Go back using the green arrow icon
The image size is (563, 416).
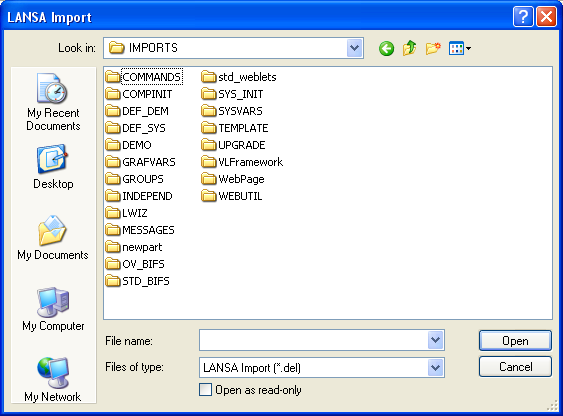[x=386, y=48]
